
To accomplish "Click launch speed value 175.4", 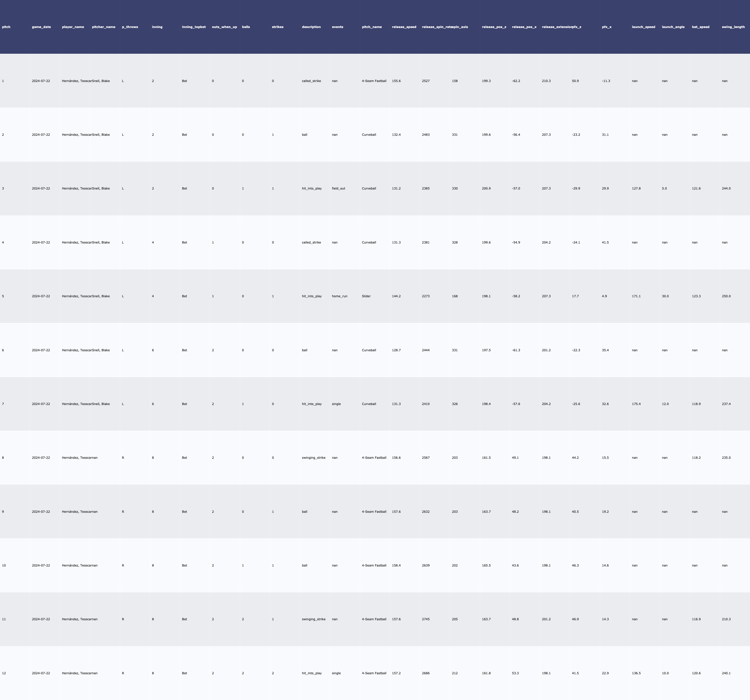I will [636, 404].
